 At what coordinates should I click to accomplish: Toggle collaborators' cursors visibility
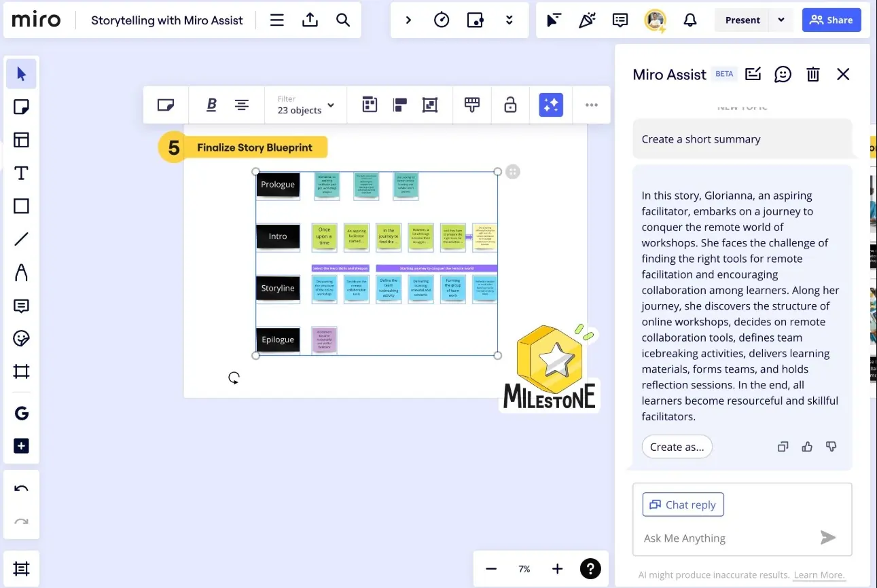coord(554,20)
